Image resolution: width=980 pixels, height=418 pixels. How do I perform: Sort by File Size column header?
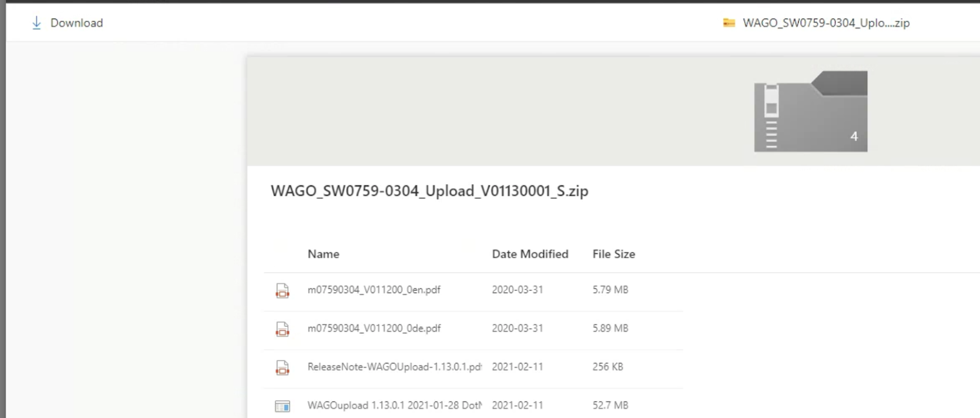click(614, 254)
